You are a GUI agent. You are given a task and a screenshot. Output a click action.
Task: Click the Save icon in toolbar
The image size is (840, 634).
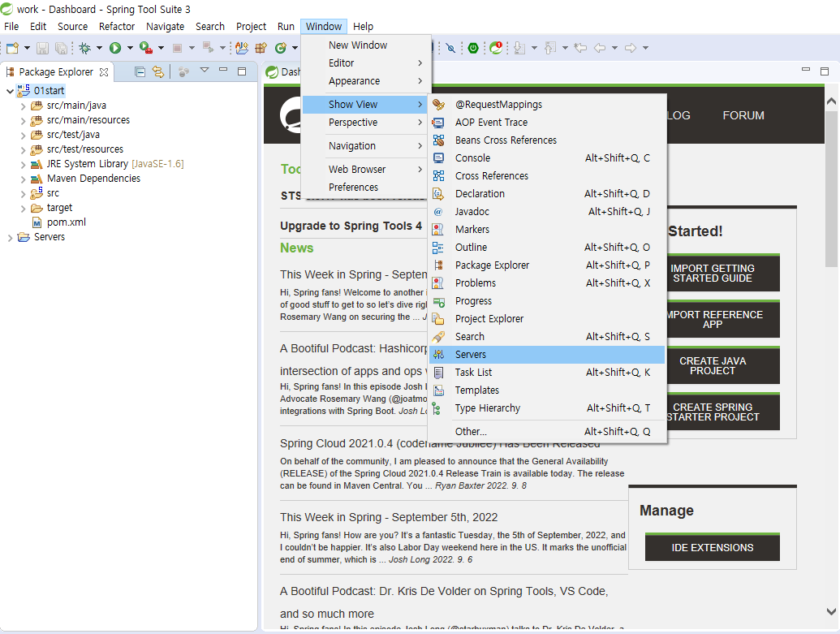42,48
